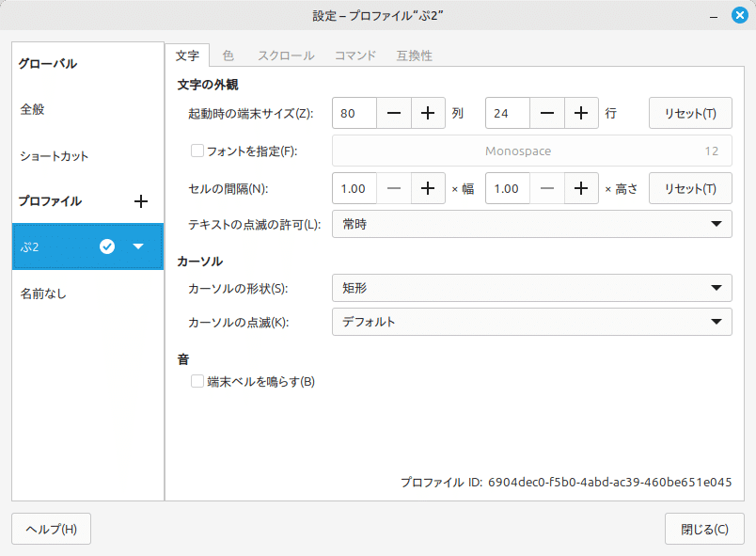The width and height of the screenshot is (756, 556).
Task: Click the column count input field
Action: pyautogui.click(x=355, y=113)
